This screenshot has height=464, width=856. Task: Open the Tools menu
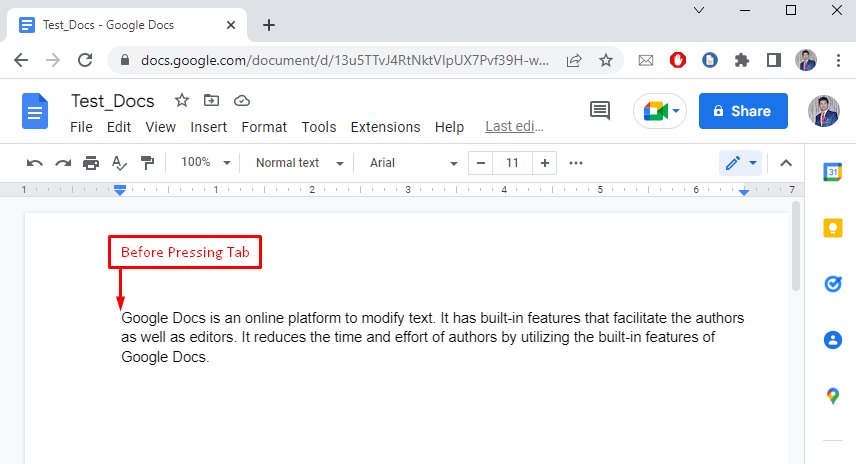point(319,127)
